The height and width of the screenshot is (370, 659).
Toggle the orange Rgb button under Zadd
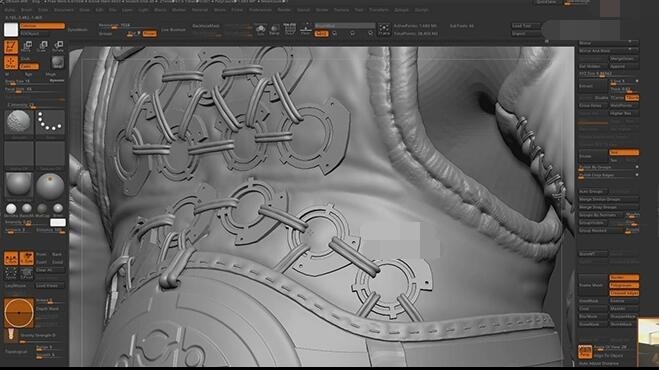pyautogui.click(x=29, y=66)
